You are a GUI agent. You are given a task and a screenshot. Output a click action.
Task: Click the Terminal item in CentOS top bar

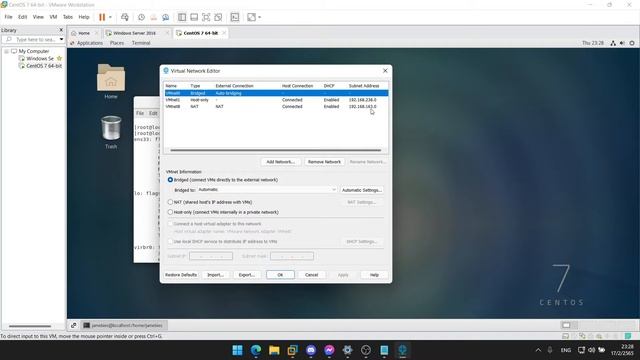click(141, 43)
